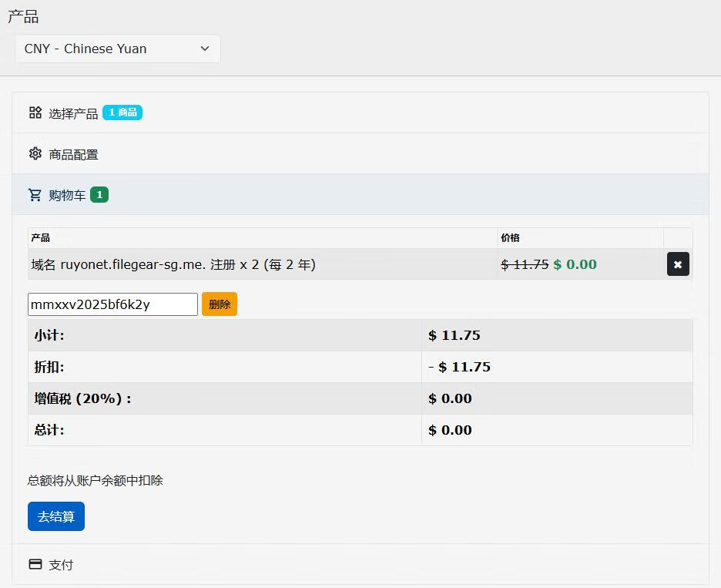Click the chevron arrow in the currency selector
The height and width of the screenshot is (588, 721).
(x=205, y=49)
